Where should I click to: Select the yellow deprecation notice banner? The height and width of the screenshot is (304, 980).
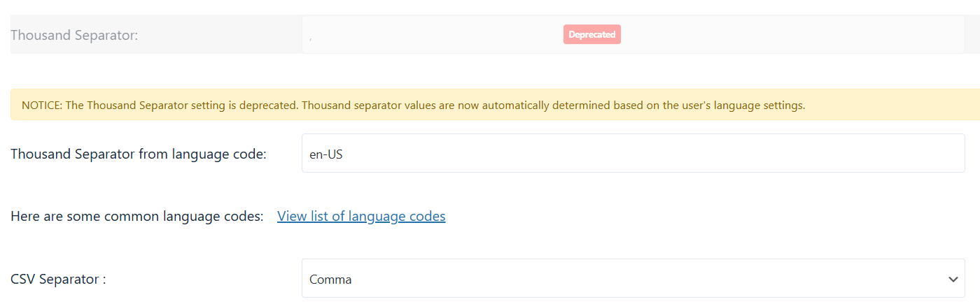(x=495, y=105)
